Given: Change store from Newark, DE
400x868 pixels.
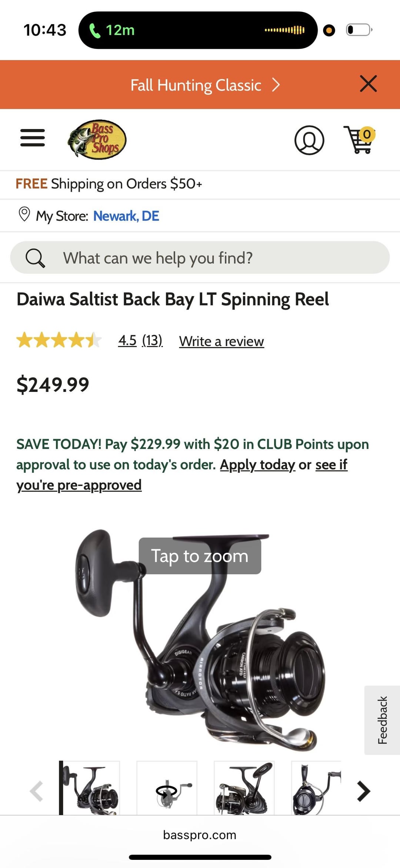Looking at the screenshot, I should [126, 216].
